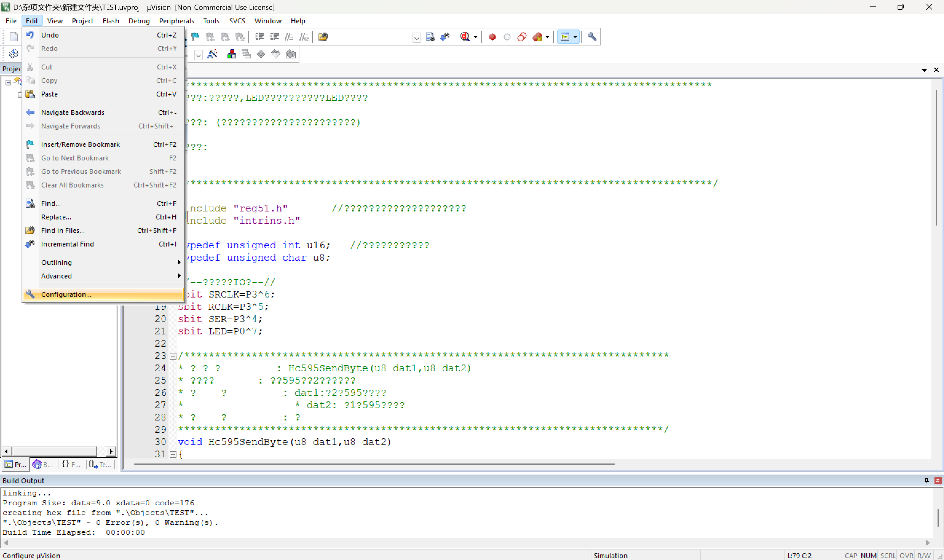The width and height of the screenshot is (944, 560).
Task: Click the project pane horizontal scrollbar
Action: pyautogui.click(x=55, y=451)
